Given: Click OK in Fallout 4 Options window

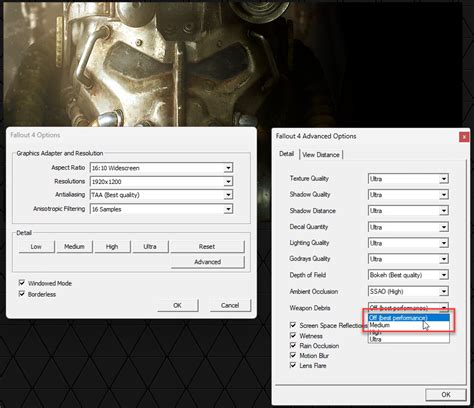Looking at the screenshot, I should 178,305.
